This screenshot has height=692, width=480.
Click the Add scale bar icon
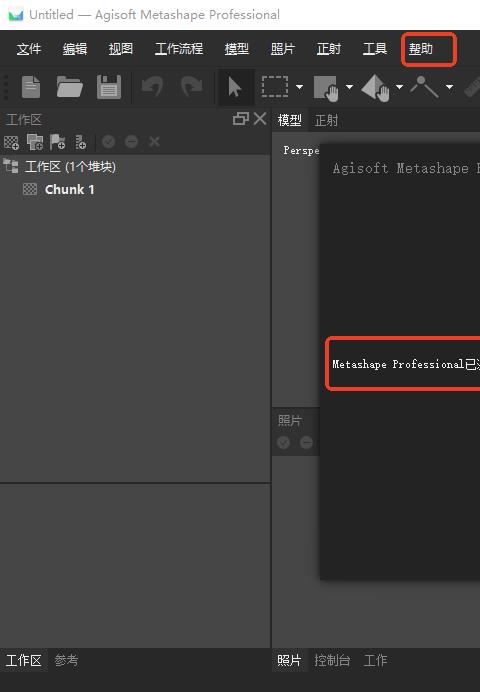click(81, 142)
